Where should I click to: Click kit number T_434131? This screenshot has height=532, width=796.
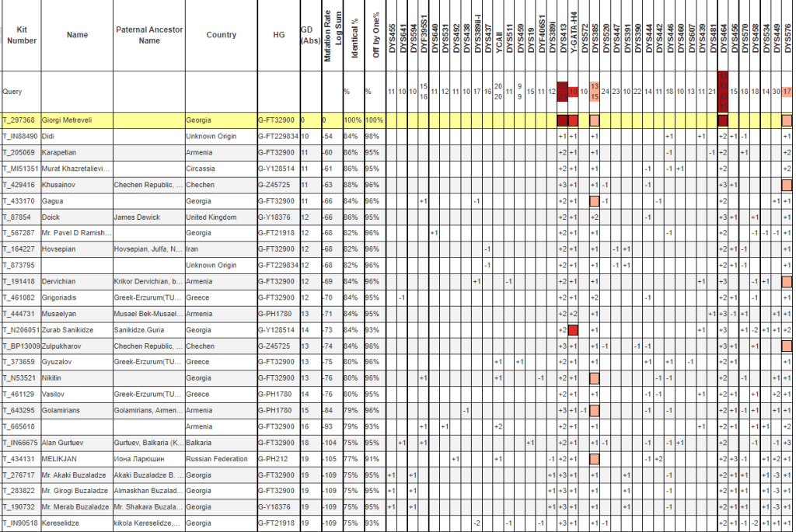tap(19, 458)
